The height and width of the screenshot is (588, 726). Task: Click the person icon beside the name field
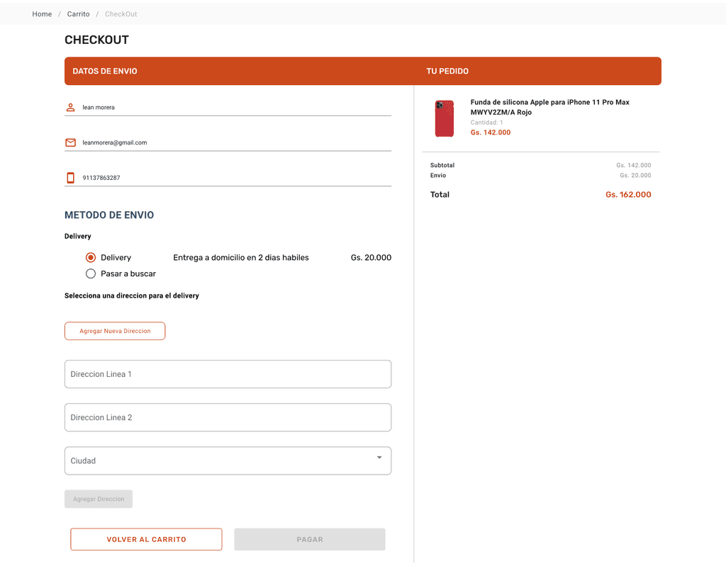(70, 108)
